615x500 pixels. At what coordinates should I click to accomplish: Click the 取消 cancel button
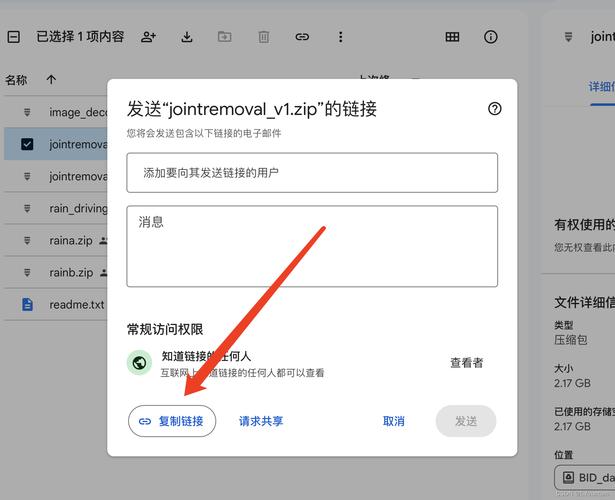pyautogui.click(x=393, y=421)
